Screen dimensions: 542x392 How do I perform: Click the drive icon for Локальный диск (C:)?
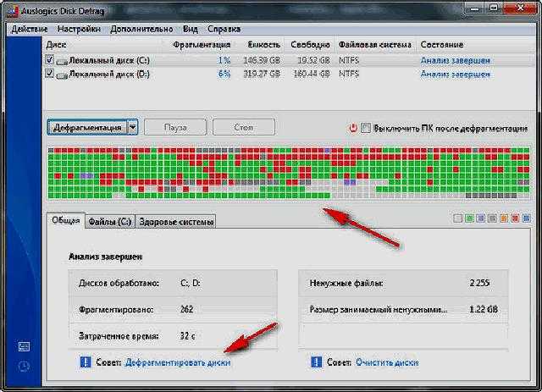click(x=62, y=62)
